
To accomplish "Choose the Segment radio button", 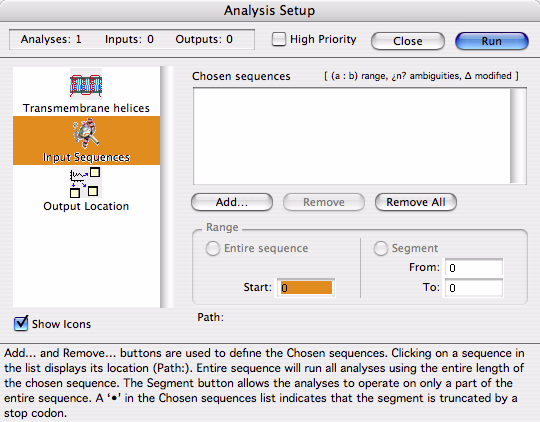I will [381, 248].
